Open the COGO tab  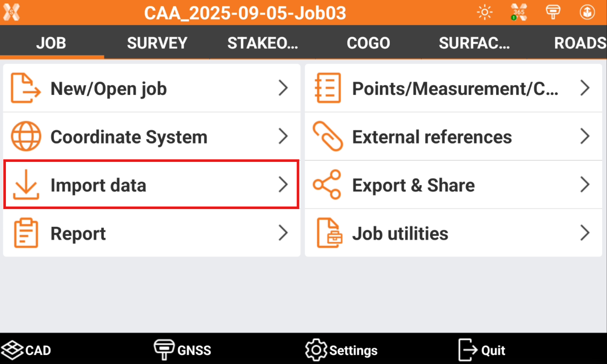[368, 43]
